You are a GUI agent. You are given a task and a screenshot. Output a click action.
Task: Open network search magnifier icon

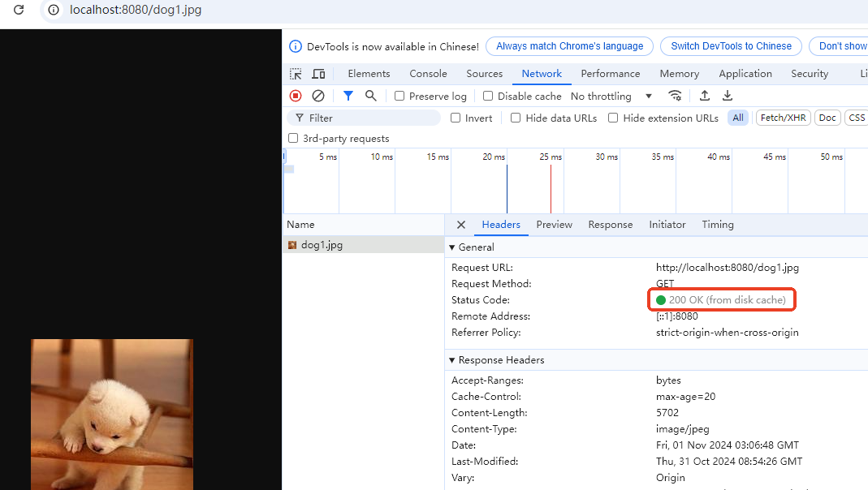(371, 96)
